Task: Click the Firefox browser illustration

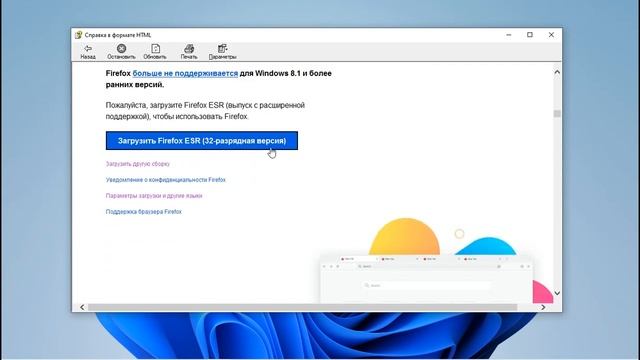Action: pyautogui.click(x=436, y=261)
